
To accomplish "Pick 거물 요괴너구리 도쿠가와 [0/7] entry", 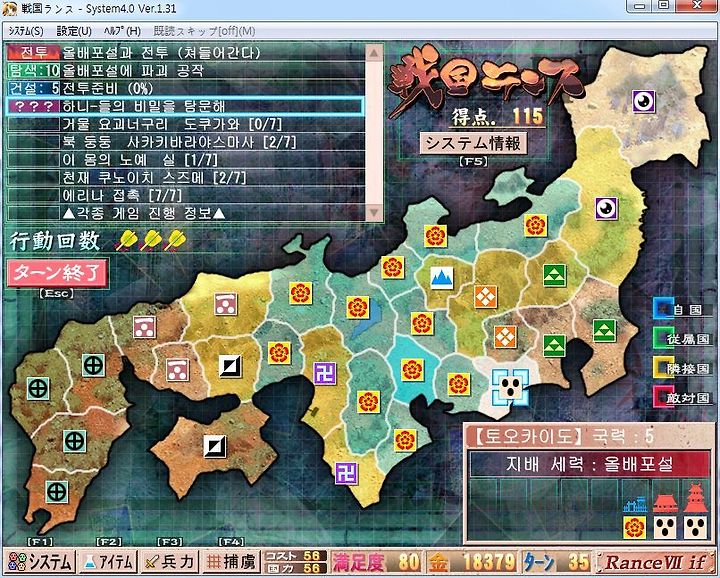I will 186,124.
